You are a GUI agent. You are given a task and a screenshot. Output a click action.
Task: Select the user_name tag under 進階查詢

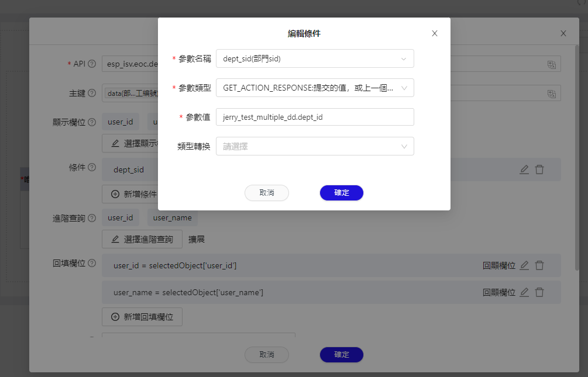[172, 218]
